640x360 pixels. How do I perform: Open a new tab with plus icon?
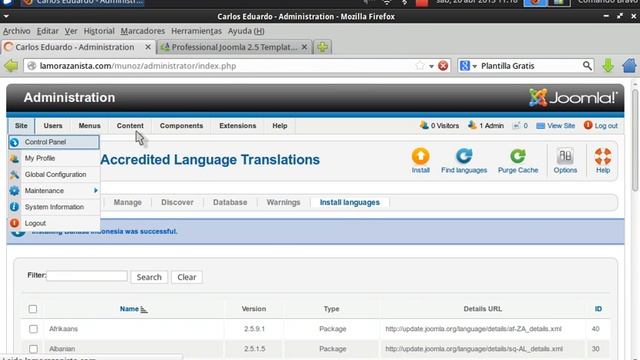coord(322,47)
